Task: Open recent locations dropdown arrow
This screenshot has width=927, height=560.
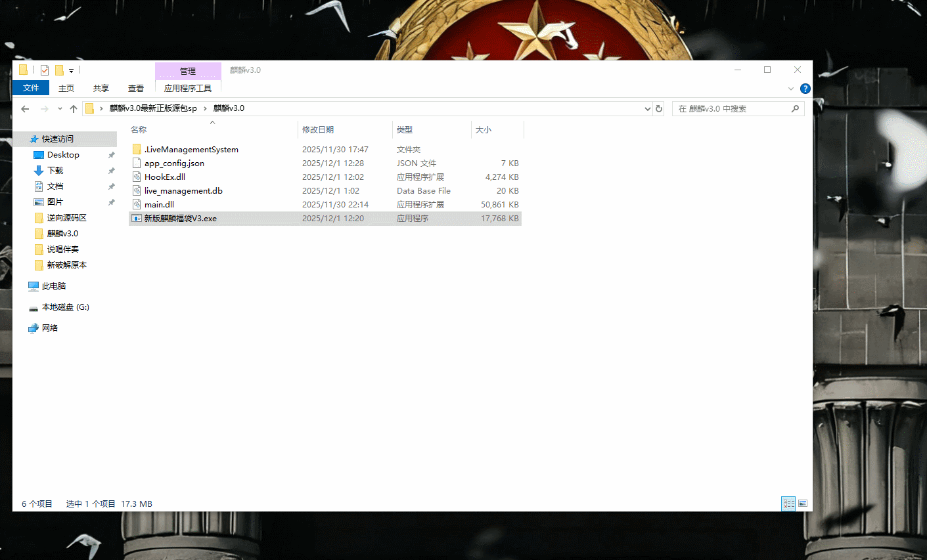Action: coord(60,109)
